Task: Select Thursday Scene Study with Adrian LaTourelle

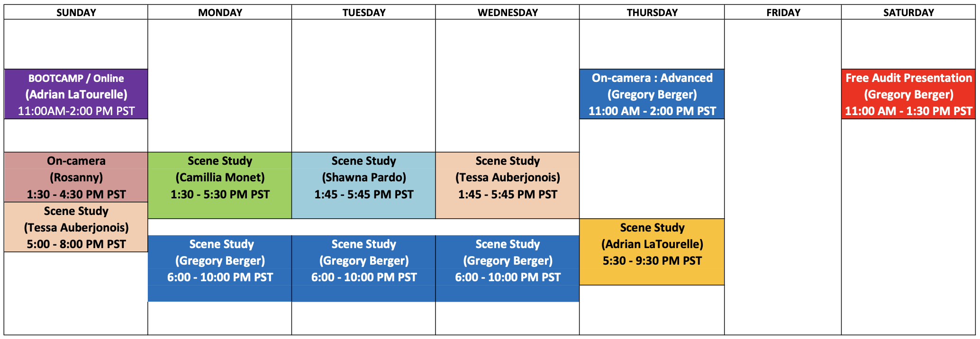Action: (x=652, y=252)
